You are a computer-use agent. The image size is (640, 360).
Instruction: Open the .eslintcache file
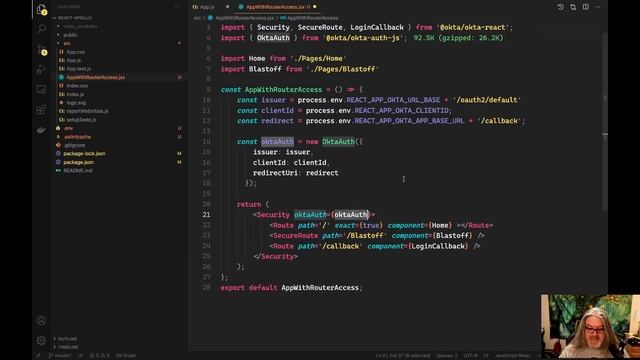tap(77, 137)
